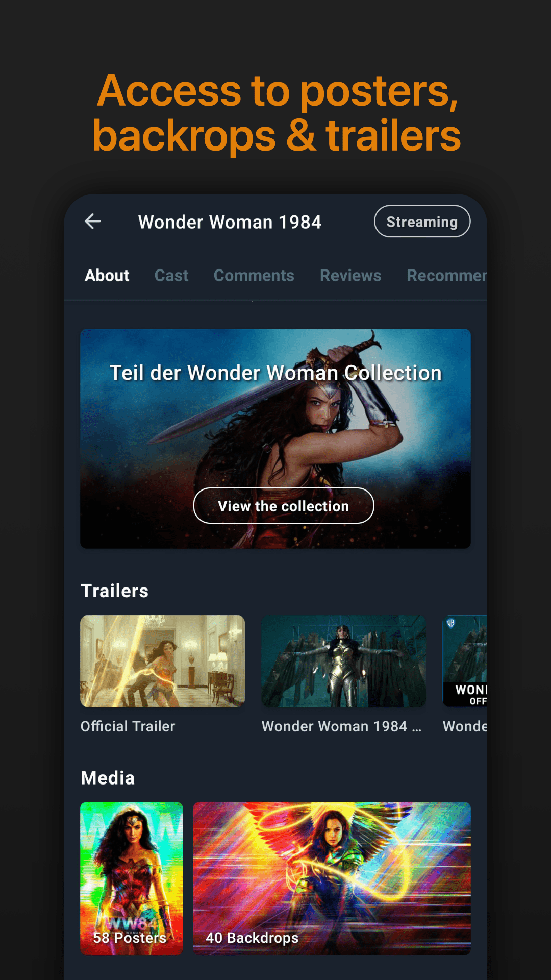Go to the Reviews tab
This screenshot has height=980, width=551.
[x=350, y=276]
